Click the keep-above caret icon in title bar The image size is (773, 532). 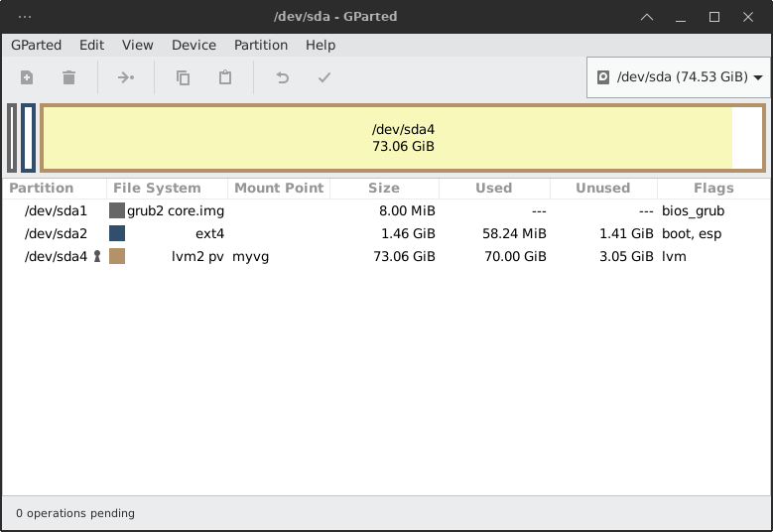(x=647, y=17)
